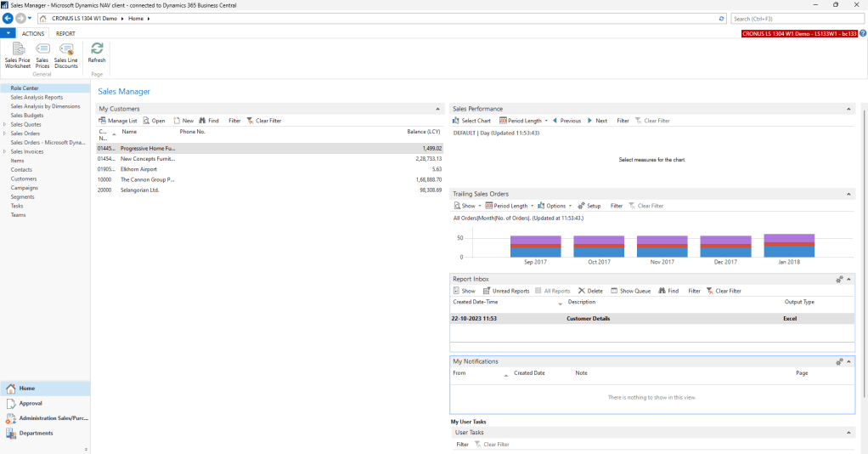Click Manage List in My Customers
The height and width of the screenshot is (454, 868).
click(117, 121)
